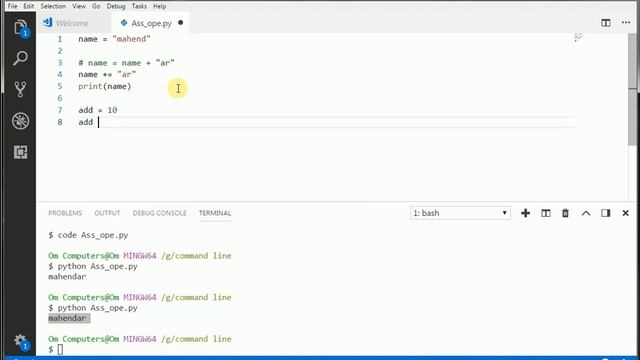Open the Selection menu

53,6
